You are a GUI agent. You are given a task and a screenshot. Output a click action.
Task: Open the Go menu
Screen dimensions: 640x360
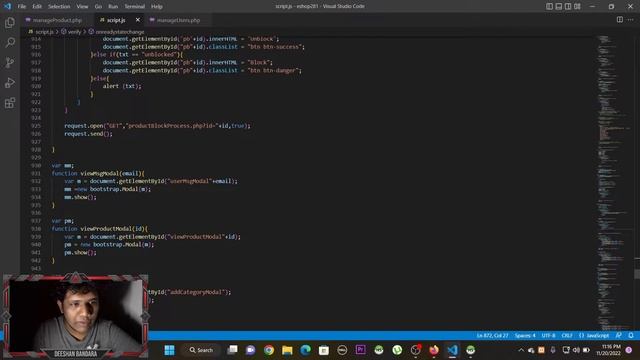click(98, 7)
